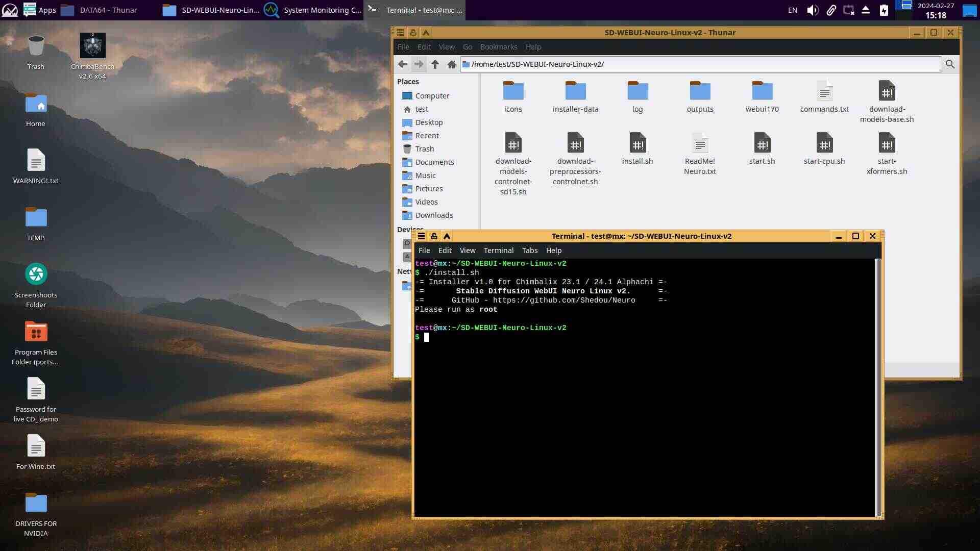Click the Thunar back navigation arrow
The height and width of the screenshot is (551, 980).
403,64
